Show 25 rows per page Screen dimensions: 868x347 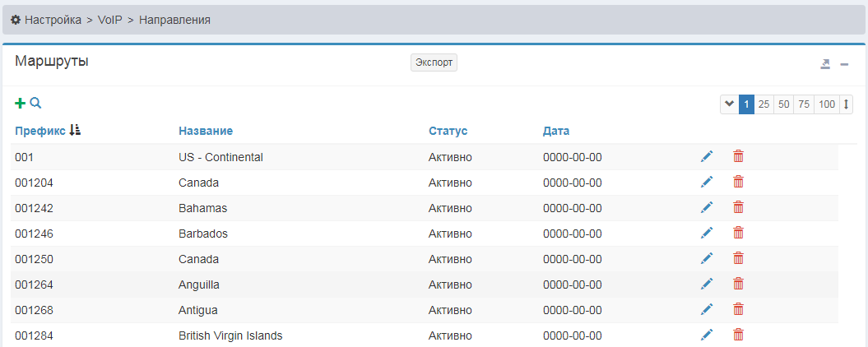(764, 104)
